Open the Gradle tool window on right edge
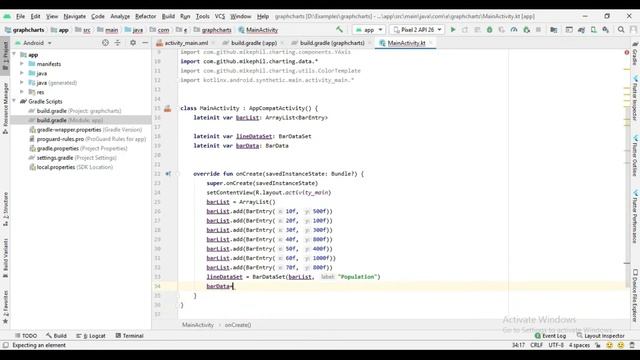640x360 pixels. pyautogui.click(x=635, y=53)
